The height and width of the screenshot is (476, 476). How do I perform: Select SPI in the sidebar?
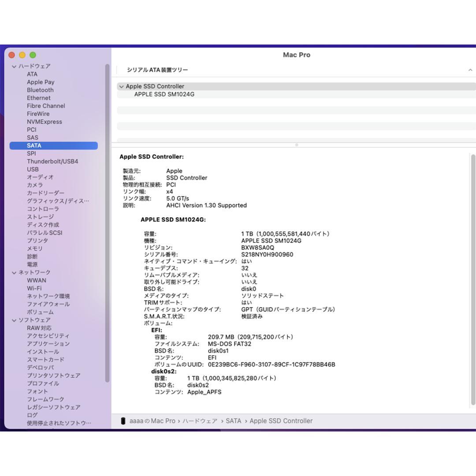tap(31, 153)
